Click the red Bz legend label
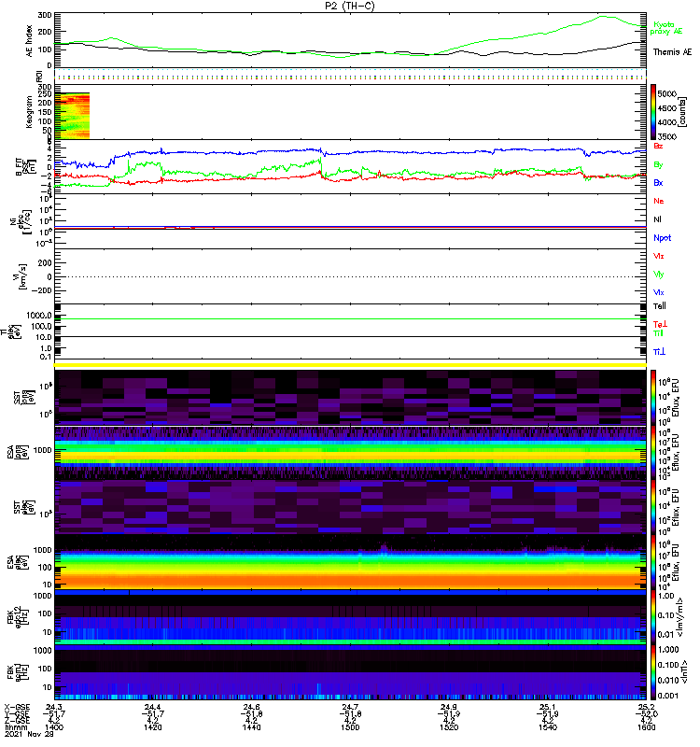Screen dimensions: 700x747 pyautogui.click(x=658, y=146)
